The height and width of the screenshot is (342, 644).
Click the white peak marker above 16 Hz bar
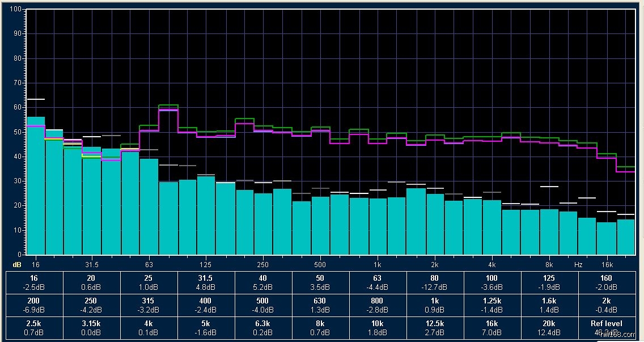[36, 99]
